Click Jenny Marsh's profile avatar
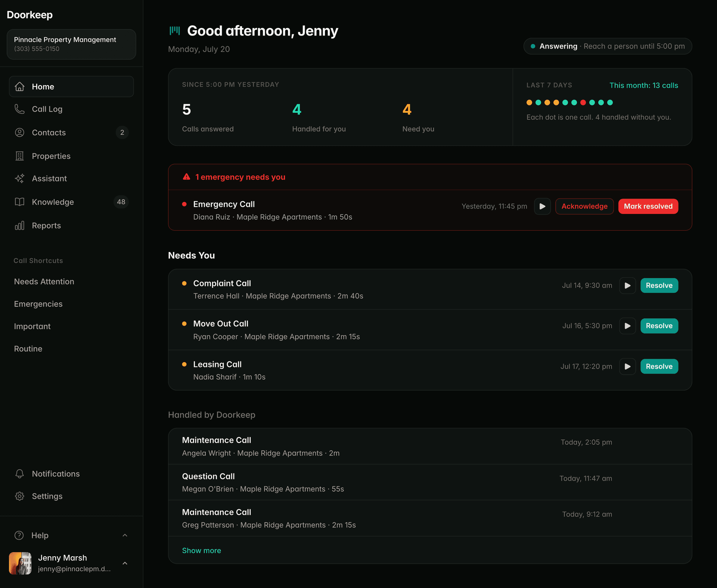Screen dimensions: 717x588 [x=20, y=563]
